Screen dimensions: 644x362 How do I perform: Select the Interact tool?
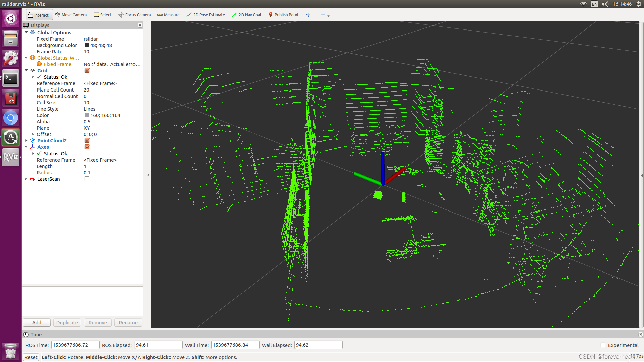39,15
